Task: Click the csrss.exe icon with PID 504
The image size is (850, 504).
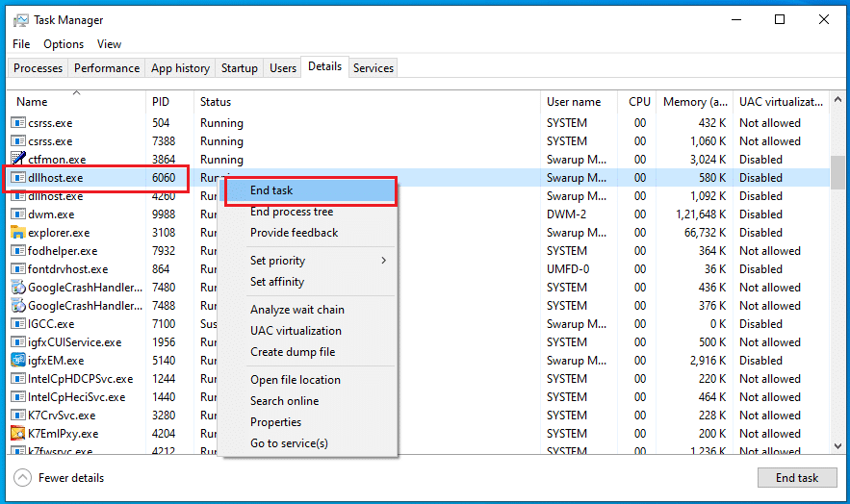Action: click(x=18, y=123)
